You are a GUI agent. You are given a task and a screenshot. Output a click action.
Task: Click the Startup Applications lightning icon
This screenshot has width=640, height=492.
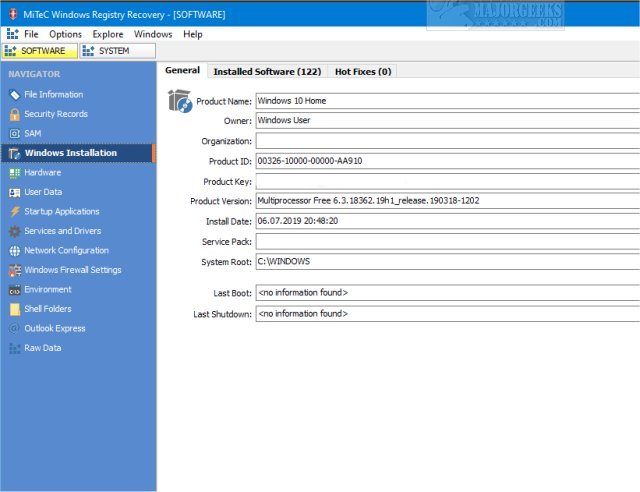tap(15, 211)
